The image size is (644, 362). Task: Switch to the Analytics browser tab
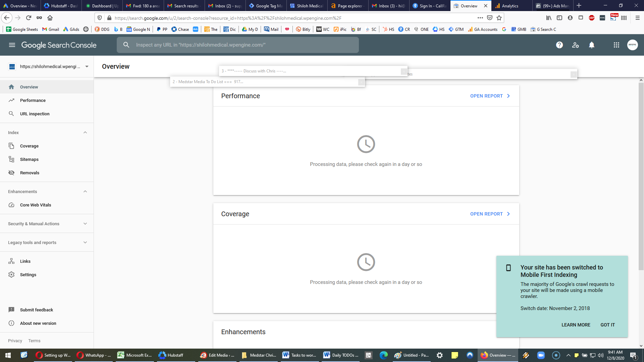pyautogui.click(x=511, y=6)
